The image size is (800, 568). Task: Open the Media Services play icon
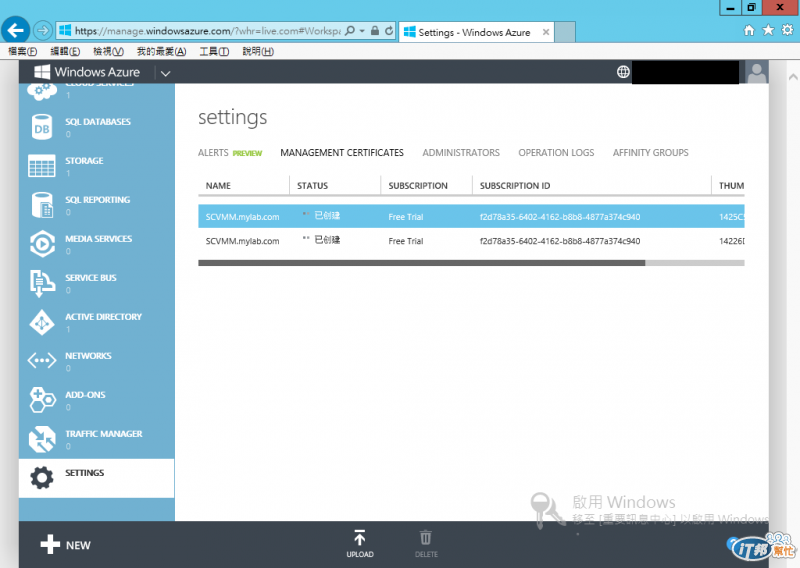[x=42, y=244]
